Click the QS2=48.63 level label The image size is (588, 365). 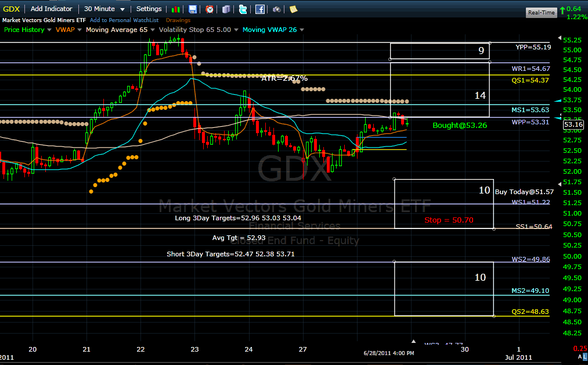pyautogui.click(x=531, y=312)
